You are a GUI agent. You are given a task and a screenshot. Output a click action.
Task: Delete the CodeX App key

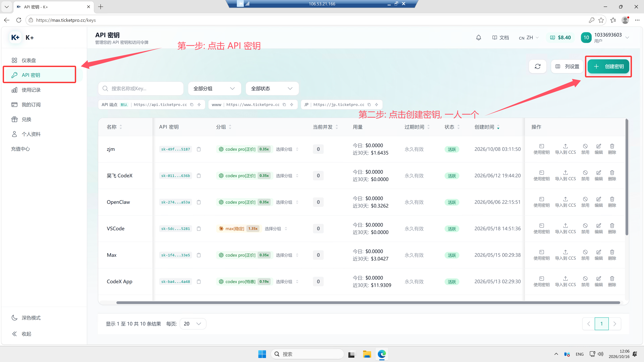pos(612,282)
